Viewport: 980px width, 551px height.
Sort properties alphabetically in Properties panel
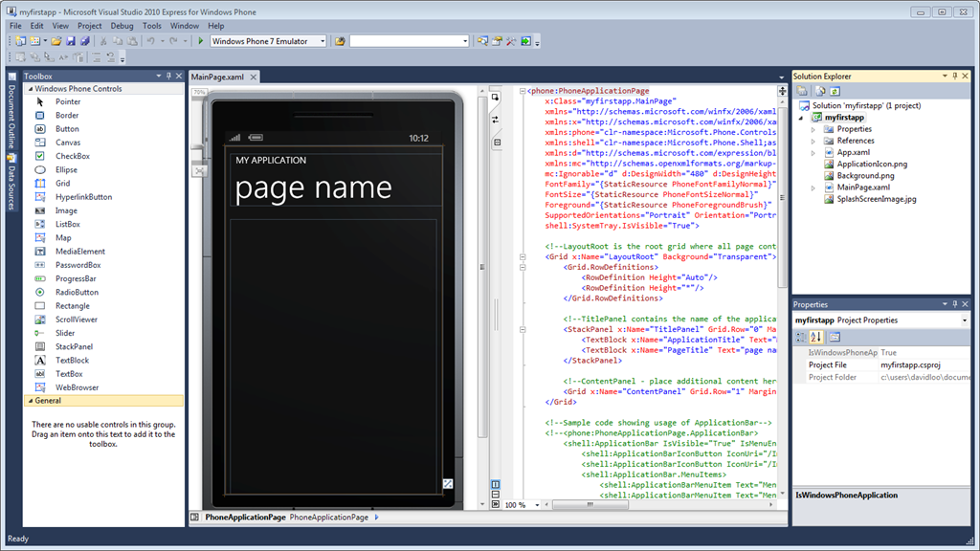pos(816,337)
